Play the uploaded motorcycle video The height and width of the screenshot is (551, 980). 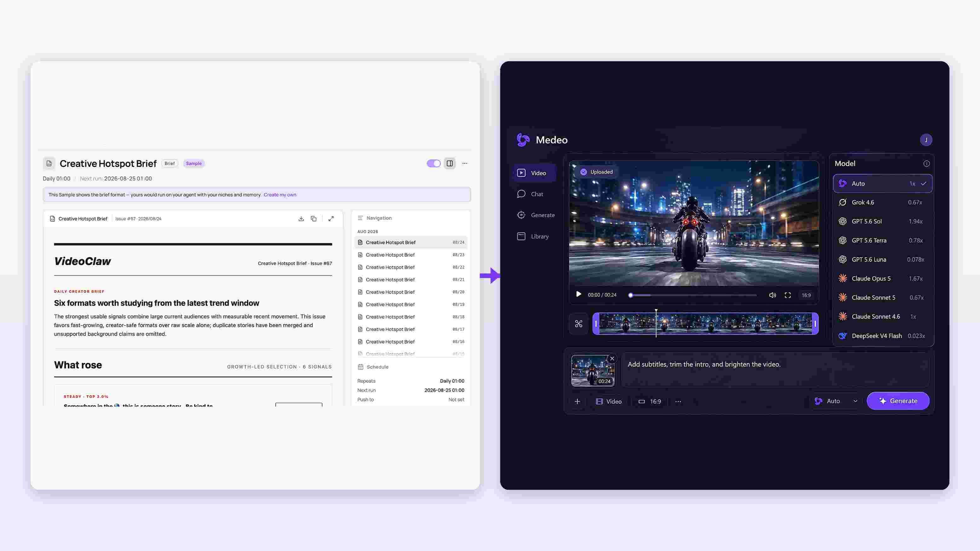coord(579,294)
